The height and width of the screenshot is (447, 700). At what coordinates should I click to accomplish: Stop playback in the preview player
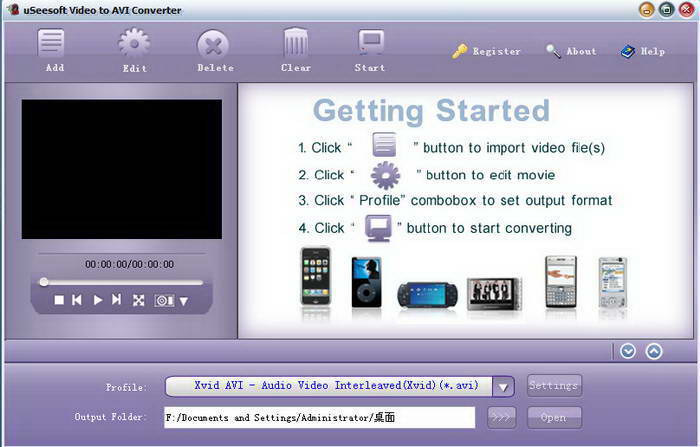click(59, 300)
